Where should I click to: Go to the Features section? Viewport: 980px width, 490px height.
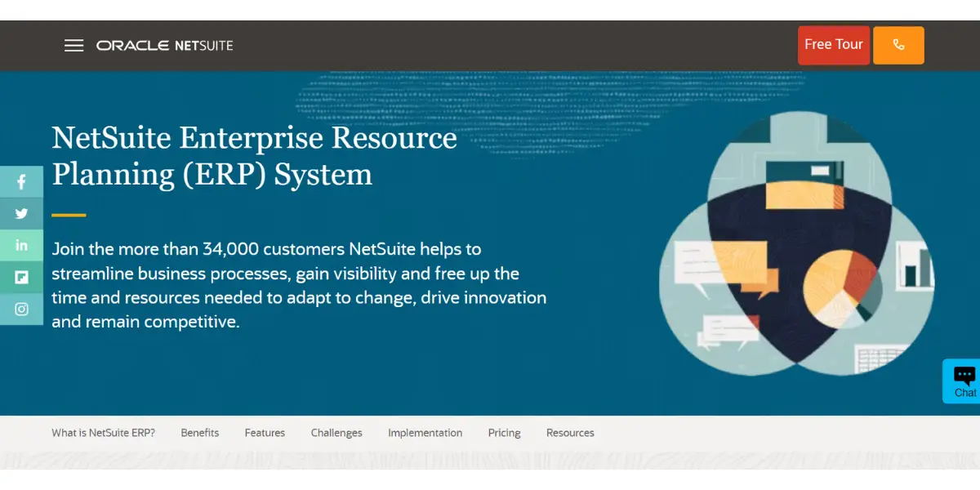265,433
